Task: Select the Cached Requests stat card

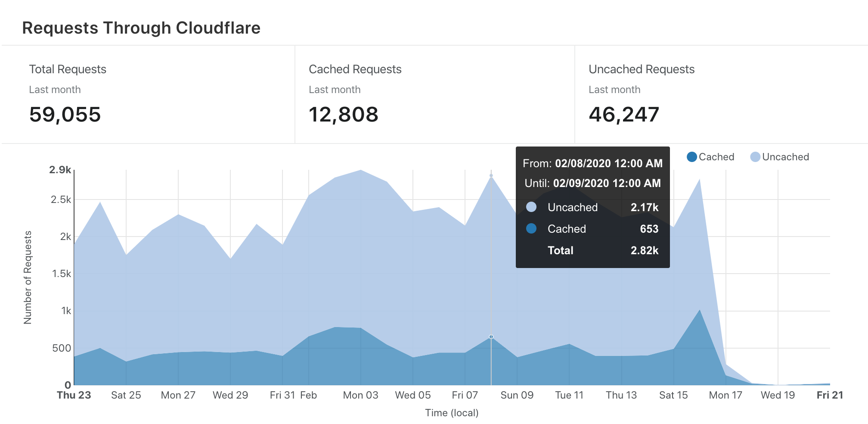Action: coord(435,94)
